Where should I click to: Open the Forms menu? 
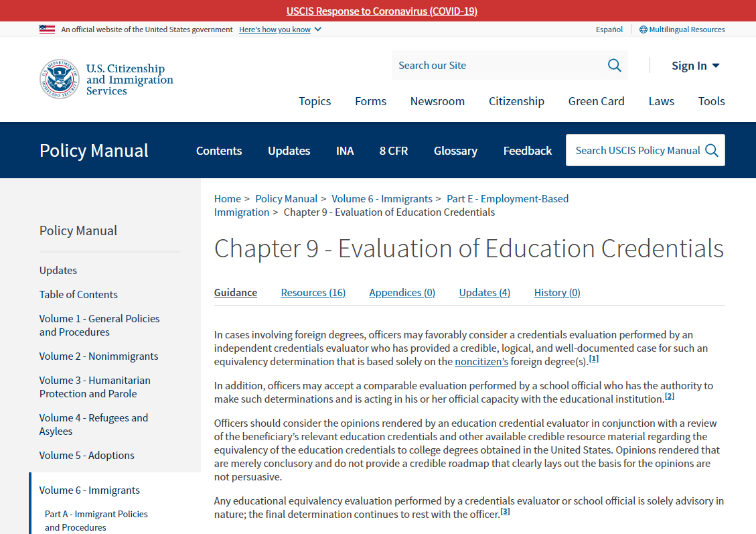pyautogui.click(x=371, y=101)
